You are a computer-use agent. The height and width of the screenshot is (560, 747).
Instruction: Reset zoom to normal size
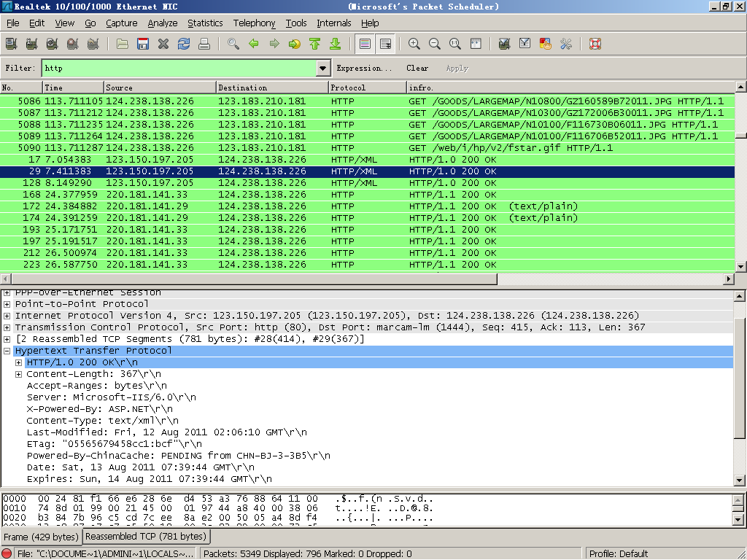[x=455, y=44]
